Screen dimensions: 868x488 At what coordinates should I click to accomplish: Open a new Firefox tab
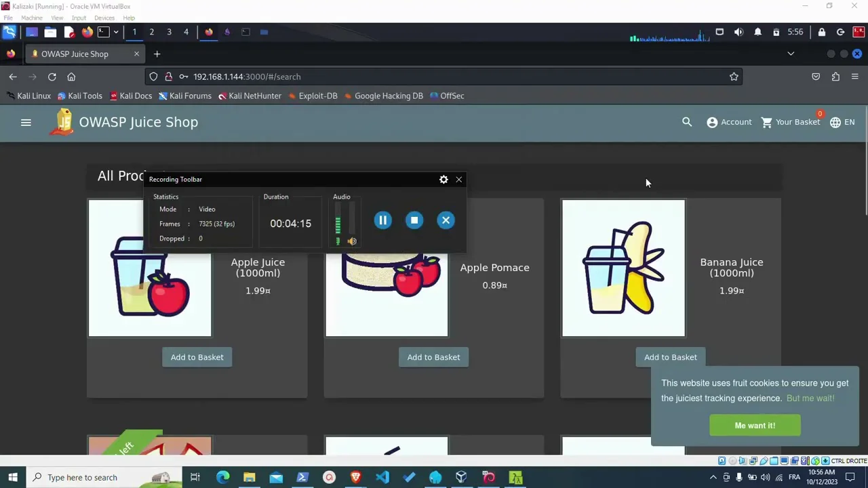[x=157, y=54]
